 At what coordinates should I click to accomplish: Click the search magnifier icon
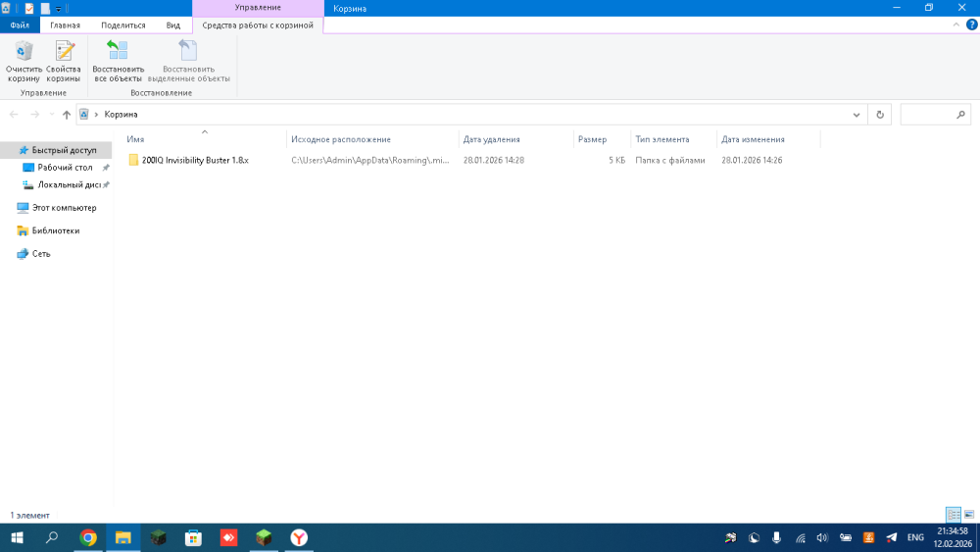click(960, 115)
